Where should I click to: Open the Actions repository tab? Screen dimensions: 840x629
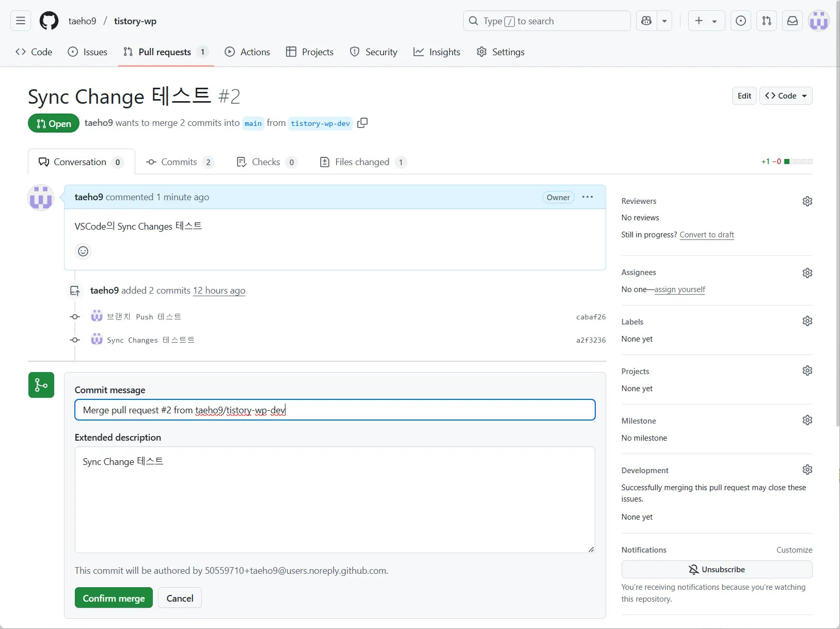[247, 52]
